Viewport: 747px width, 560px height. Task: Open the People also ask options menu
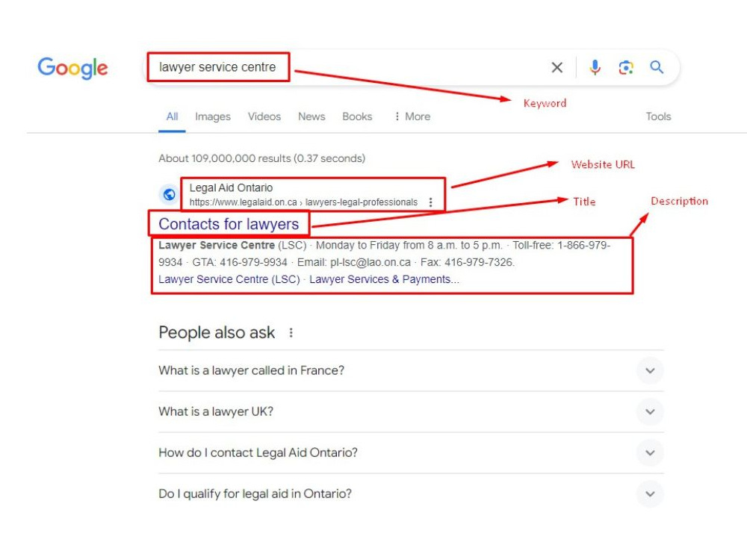click(291, 332)
